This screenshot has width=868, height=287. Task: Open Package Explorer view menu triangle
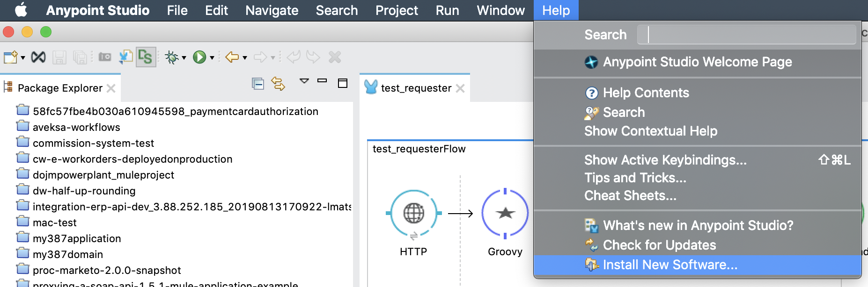(x=304, y=81)
